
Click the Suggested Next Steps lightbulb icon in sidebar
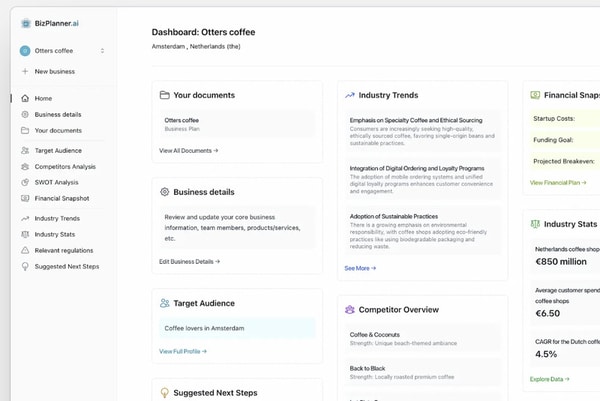(x=25, y=266)
